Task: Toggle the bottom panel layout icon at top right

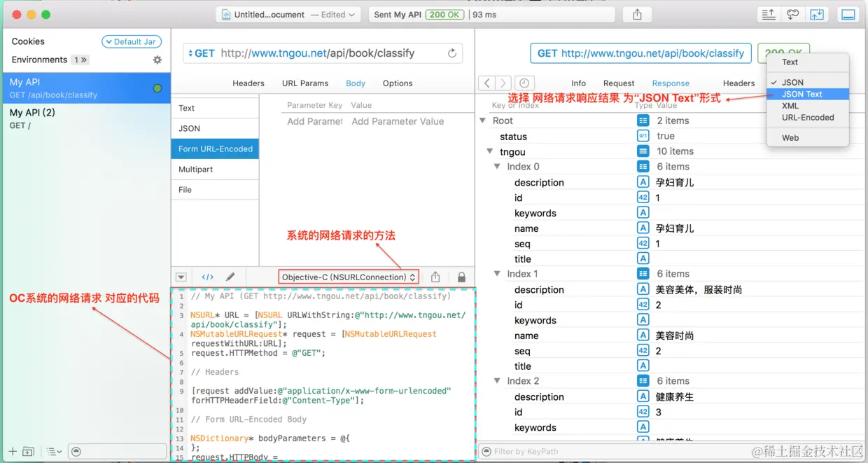Action: click(x=848, y=14)
